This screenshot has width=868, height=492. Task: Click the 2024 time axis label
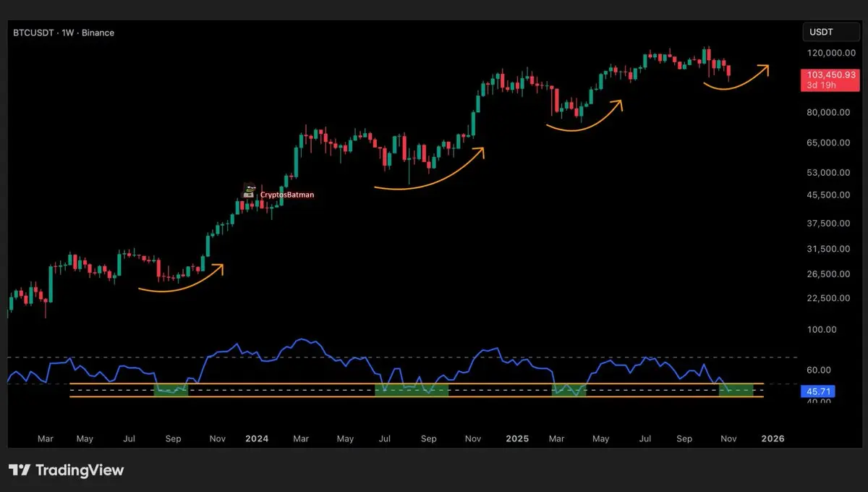coord(257,438)
